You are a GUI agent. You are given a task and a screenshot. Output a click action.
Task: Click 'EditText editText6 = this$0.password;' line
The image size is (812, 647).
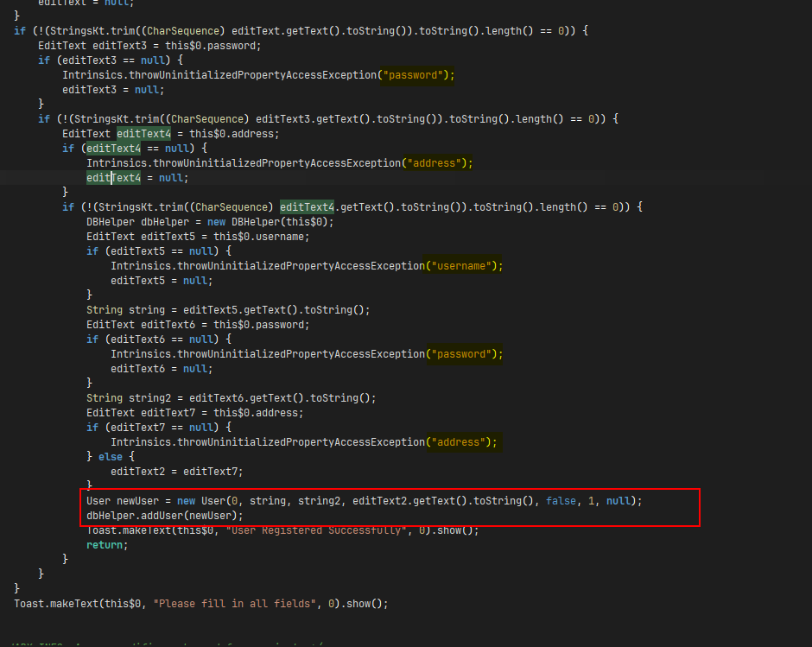[x=198, y=325]
